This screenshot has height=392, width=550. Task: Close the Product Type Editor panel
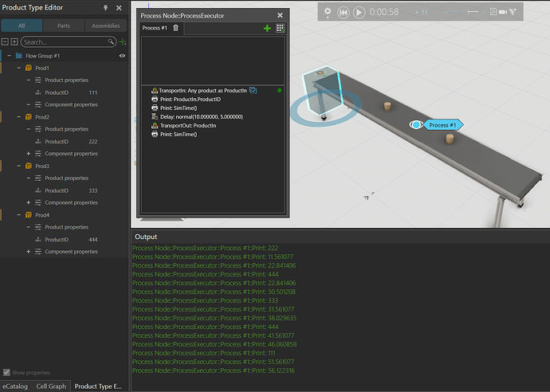pos(119,8)
